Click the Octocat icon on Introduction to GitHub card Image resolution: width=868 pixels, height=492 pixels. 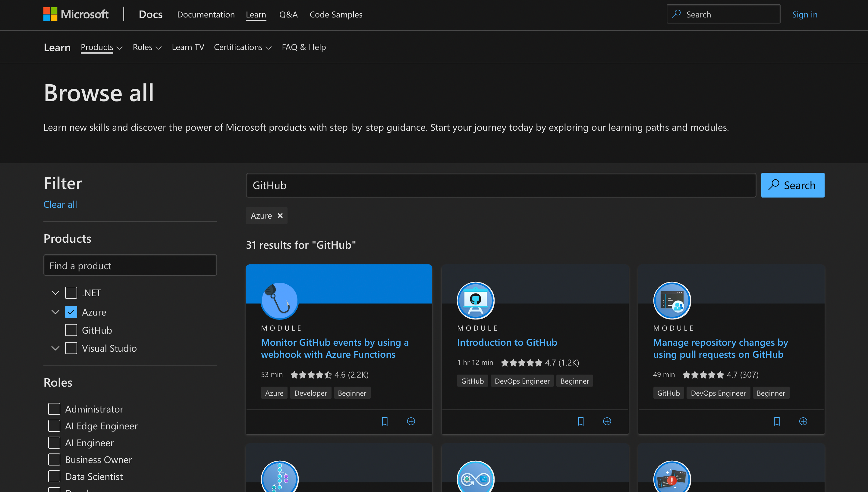(475, 300)
